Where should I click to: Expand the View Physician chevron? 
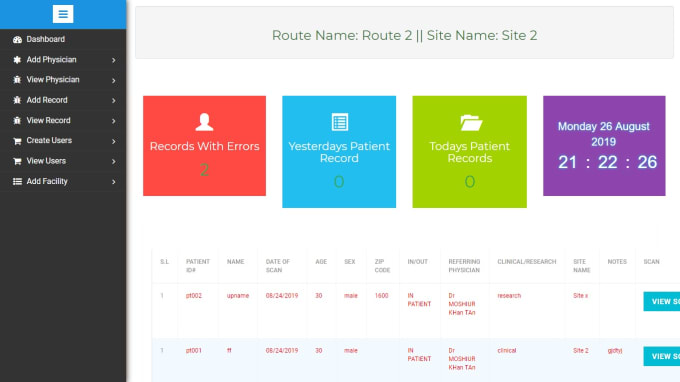click(x=114, y=81)
